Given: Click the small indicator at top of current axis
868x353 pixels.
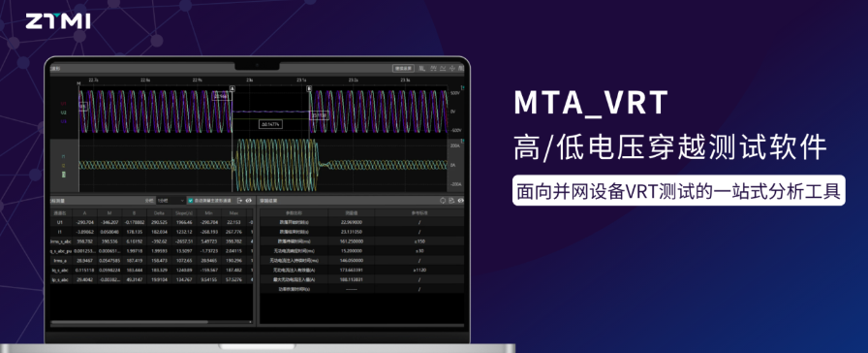Looking at the screenshot, I should (x=462, y=141).
